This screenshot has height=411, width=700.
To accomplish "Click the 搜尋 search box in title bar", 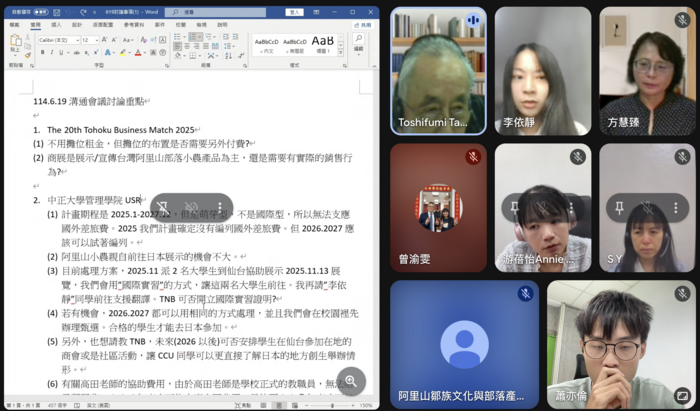I will coord(215,12).
